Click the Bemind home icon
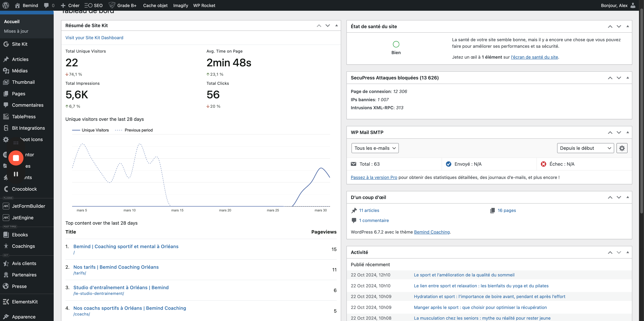 tap(17, 5)
